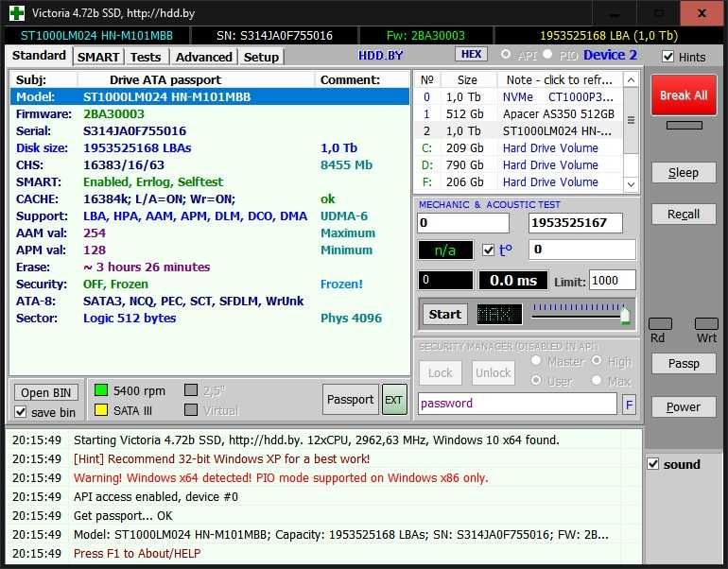Click the Power button

click(x=684, y=406)
